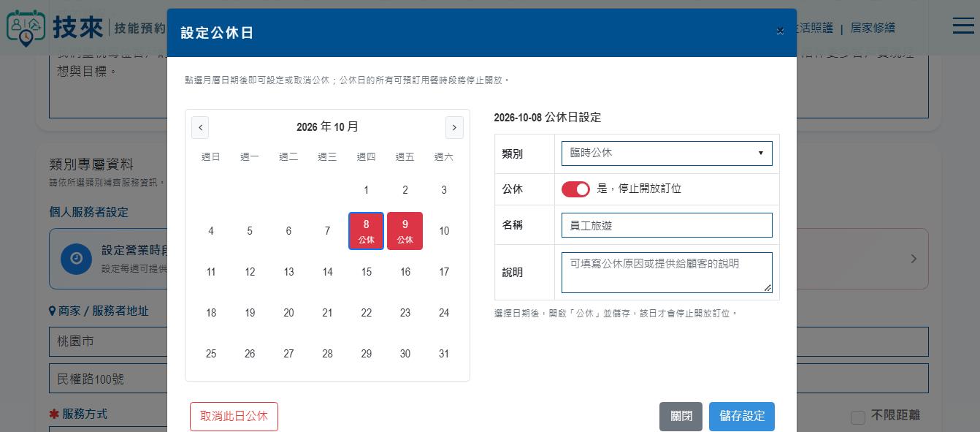The image size is (980, 432).
Task: Open the hamburger menu in page header
Action: pyautogui.click(x=963, y=26)
